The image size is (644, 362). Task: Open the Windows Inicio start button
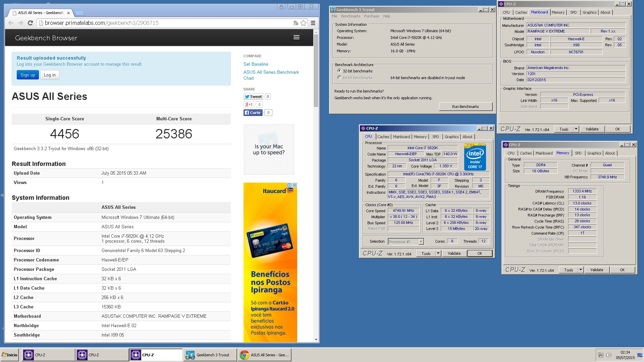(x=10, y=355)
